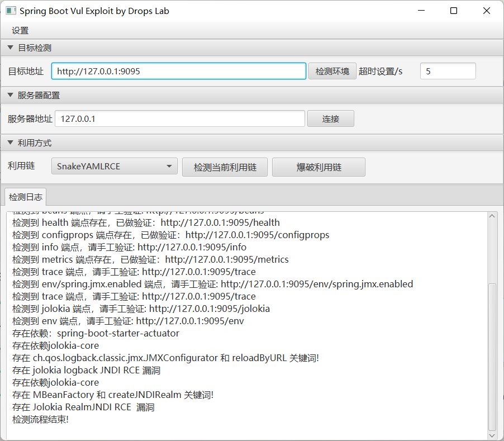Image resolution: width=504 pixels, height=441 pixels.
Task: Click the triangle icon beside 服务器配置
Action: click(x=9, y=94)
